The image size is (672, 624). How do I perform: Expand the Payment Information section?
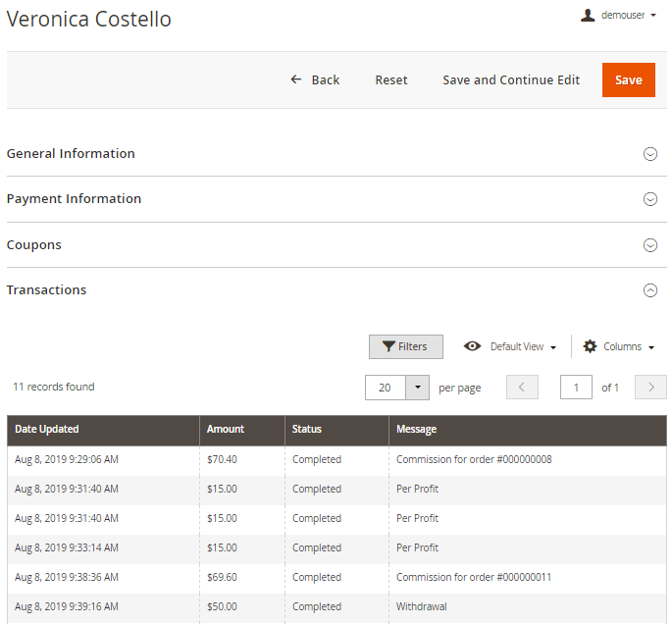pos(649,199)
